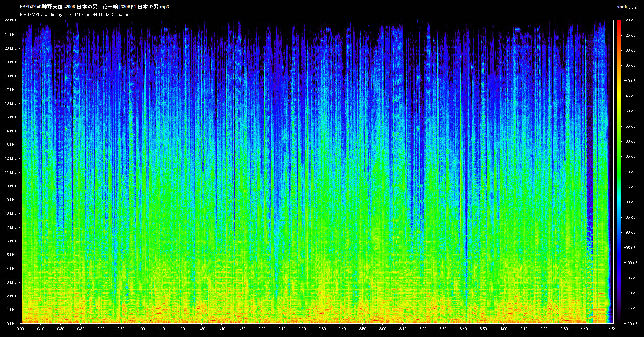Viewport: 644px width, 337px height.
Task: Click the 2:00 time axis label
Action: (262, 329)
